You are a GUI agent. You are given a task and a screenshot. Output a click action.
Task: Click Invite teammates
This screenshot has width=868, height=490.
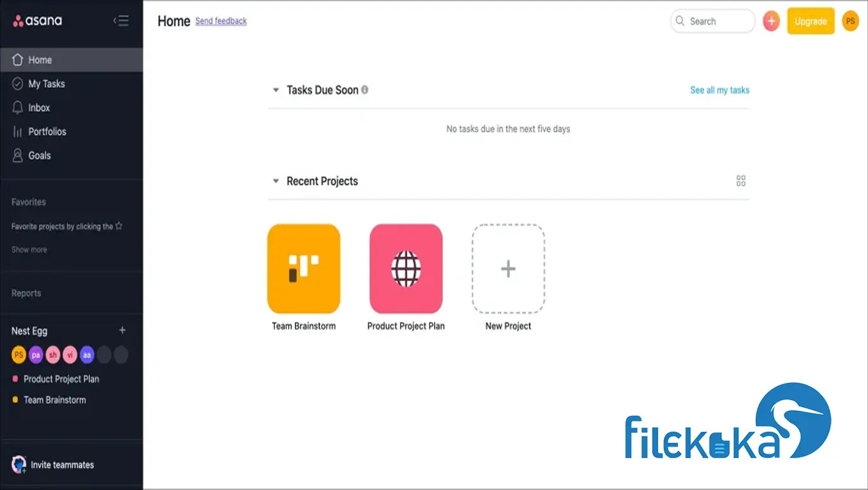[63, 465]
